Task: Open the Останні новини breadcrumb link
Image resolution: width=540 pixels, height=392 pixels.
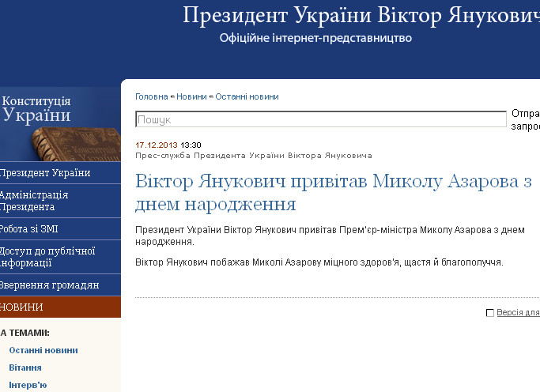Action: coord(247,96)
